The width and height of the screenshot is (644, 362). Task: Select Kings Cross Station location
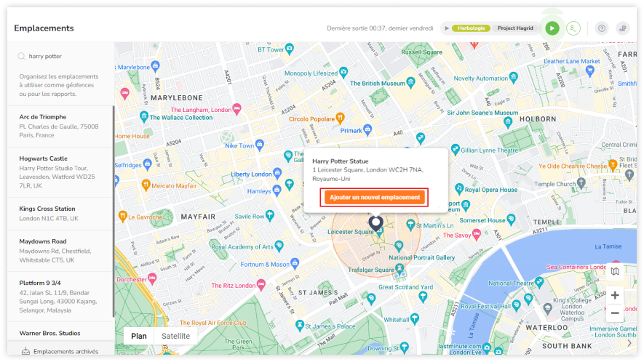pos(60,214)
